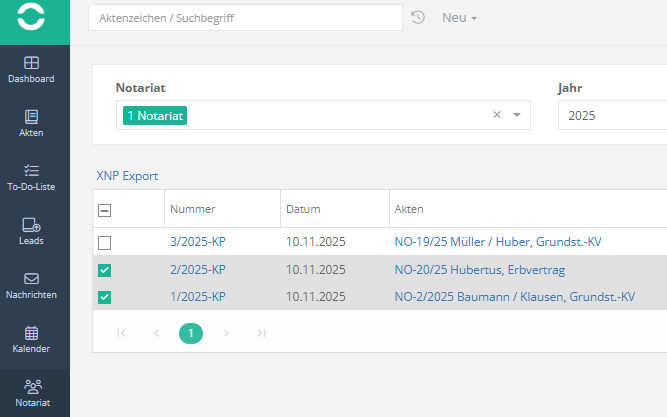
Task: Check the box for row 3/2025-KP
Action: pyautogui.click(x=105, y=243)
